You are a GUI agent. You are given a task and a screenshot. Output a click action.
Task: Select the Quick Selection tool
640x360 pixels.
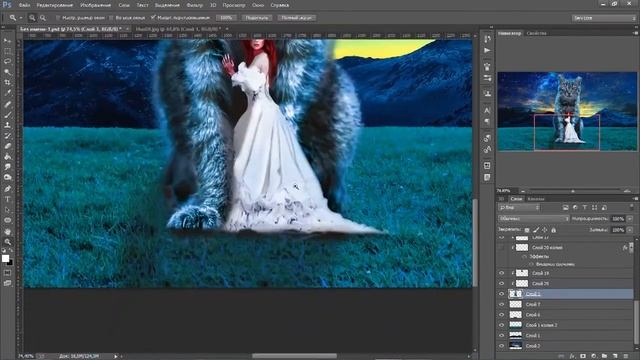pyautogui.click(x=7, y=72)
